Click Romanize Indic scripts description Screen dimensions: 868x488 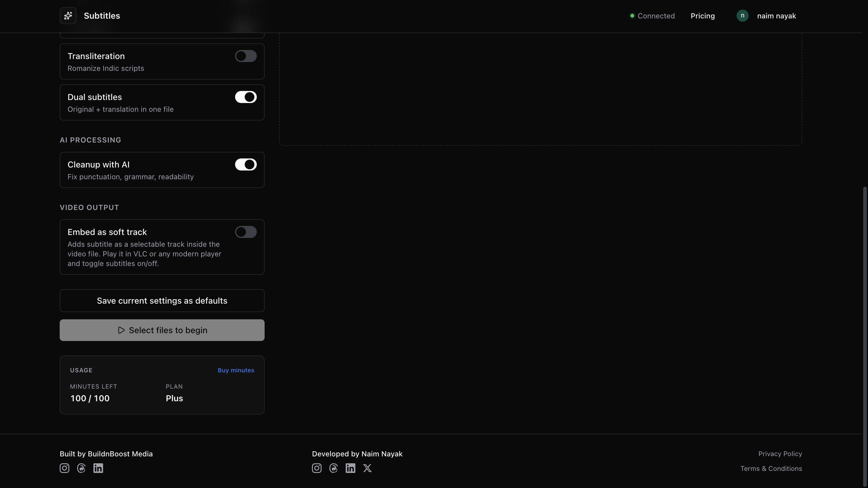106,68
